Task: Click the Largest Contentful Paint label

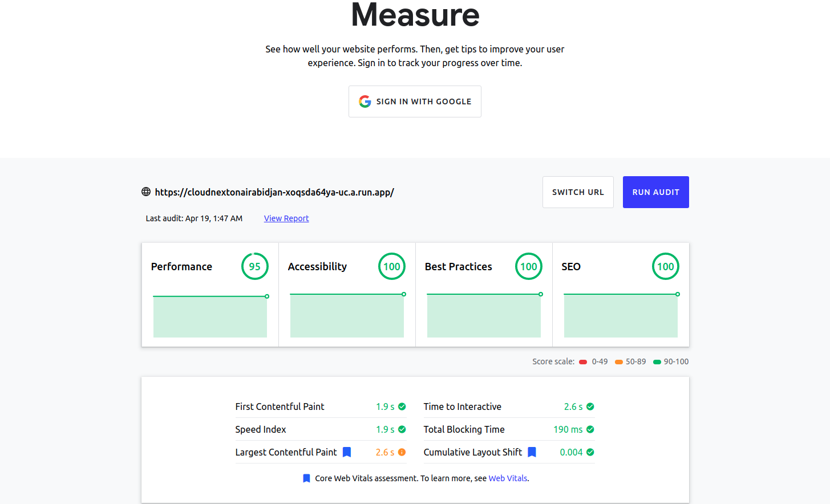Action: click(286, 452)
